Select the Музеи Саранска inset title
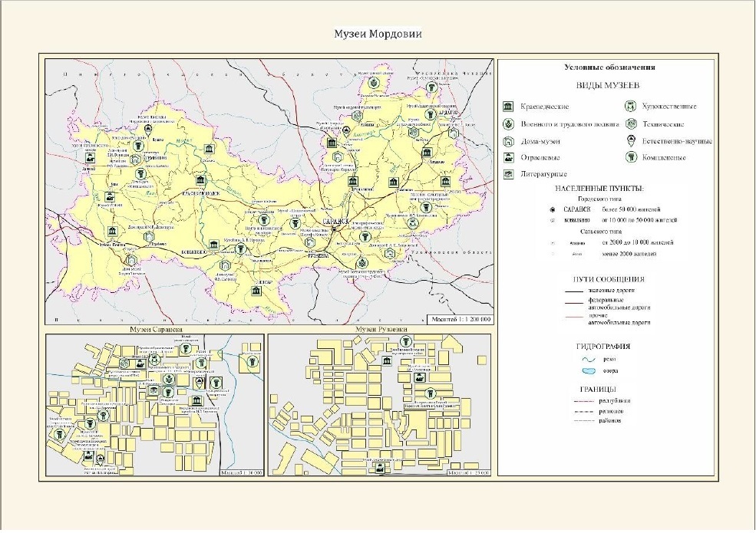 tap(153, 330)
